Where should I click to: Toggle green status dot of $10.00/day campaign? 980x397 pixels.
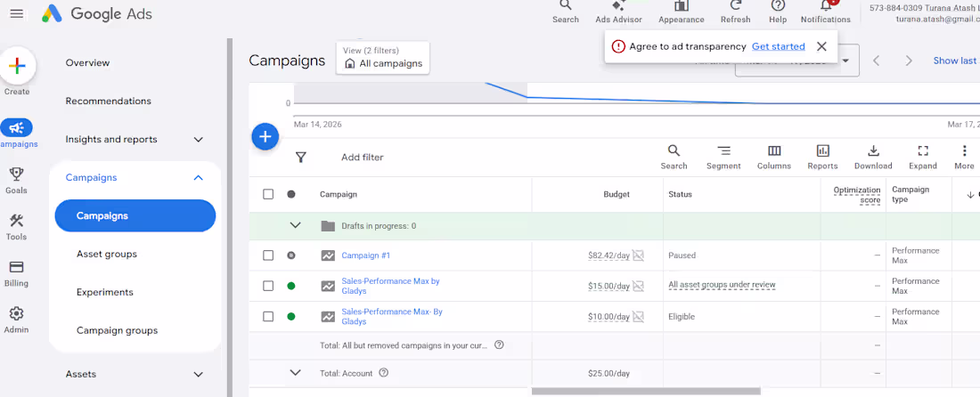tap(290, 317)
